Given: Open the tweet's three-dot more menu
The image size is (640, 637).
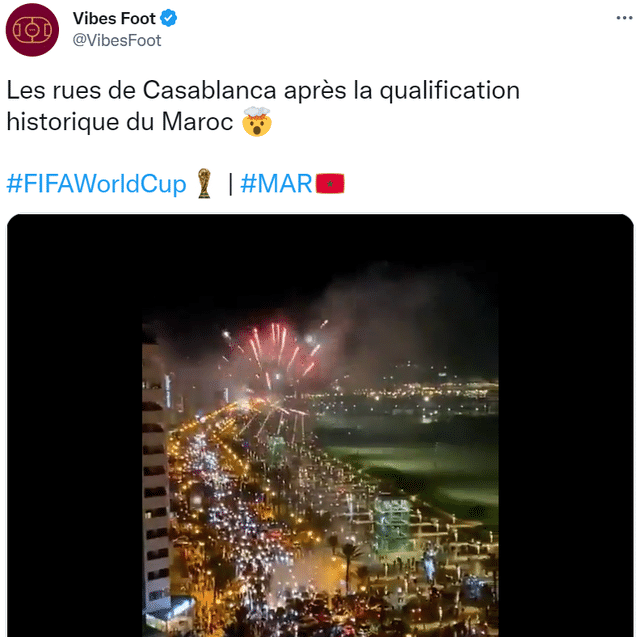Looking at the screenshot, I should coord(624,18).
